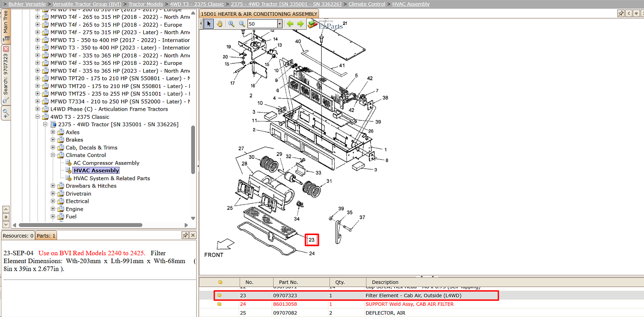The width and height of the screenshot is (644, 317).
Task: Select part number 86013058 in the table
Action: pyautogui.click(x=285, y=304)
